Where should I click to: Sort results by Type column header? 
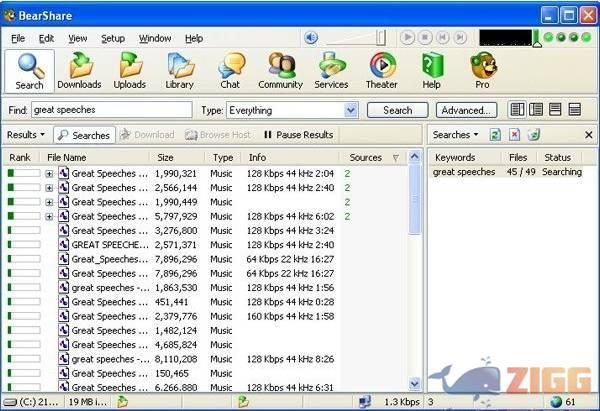pyautogui.click(x=223, y=157)
